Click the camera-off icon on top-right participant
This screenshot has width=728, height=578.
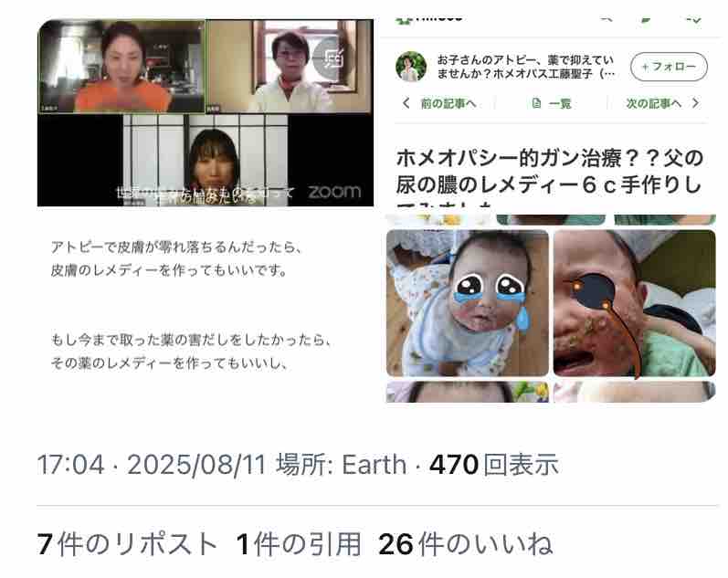[x=331, y=58]
